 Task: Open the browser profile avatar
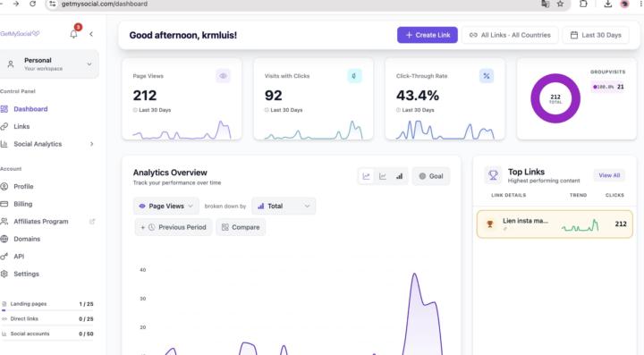(624, 4)
